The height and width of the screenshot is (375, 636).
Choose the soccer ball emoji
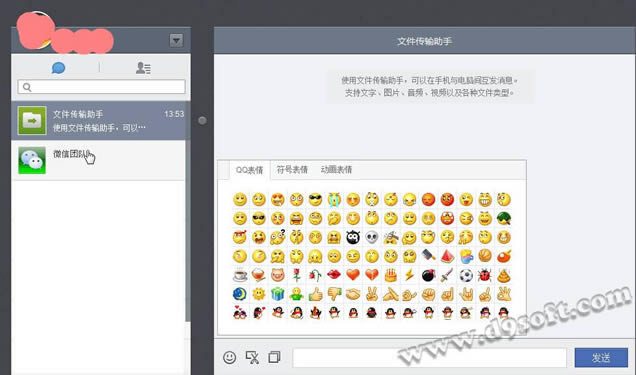466,275
